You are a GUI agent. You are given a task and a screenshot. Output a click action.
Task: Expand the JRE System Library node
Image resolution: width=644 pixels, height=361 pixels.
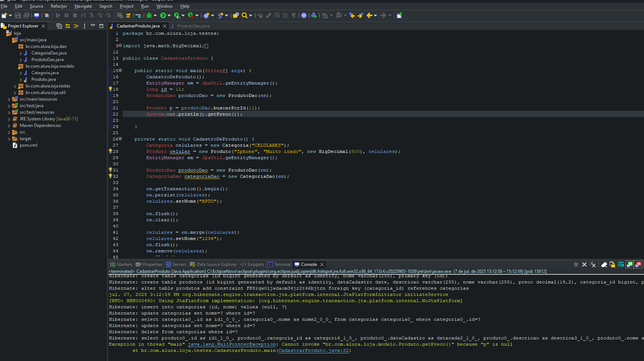pyautogui.click(x=9, y=119)
